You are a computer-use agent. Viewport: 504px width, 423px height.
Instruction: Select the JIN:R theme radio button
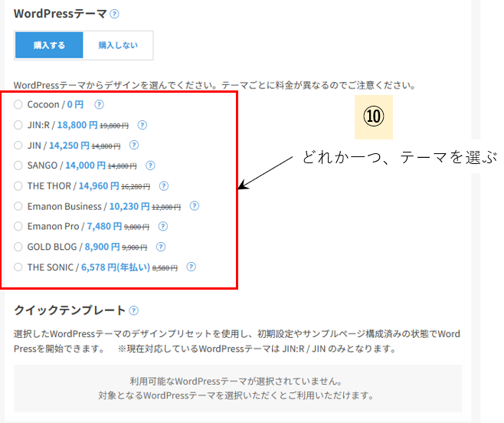click(18, 125)
